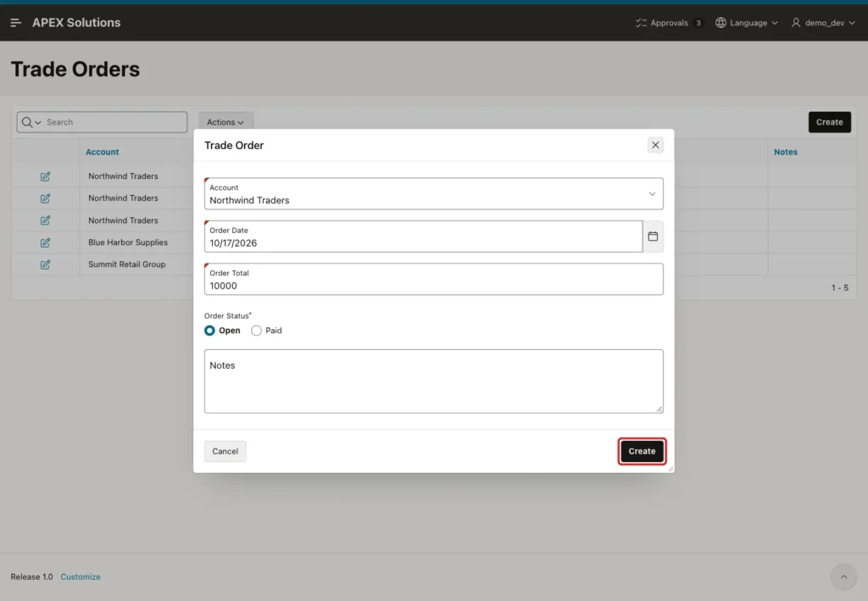Click the edit icon for the second Northwind Traders row
Screen dimensions: 868x601
[46, 198]
